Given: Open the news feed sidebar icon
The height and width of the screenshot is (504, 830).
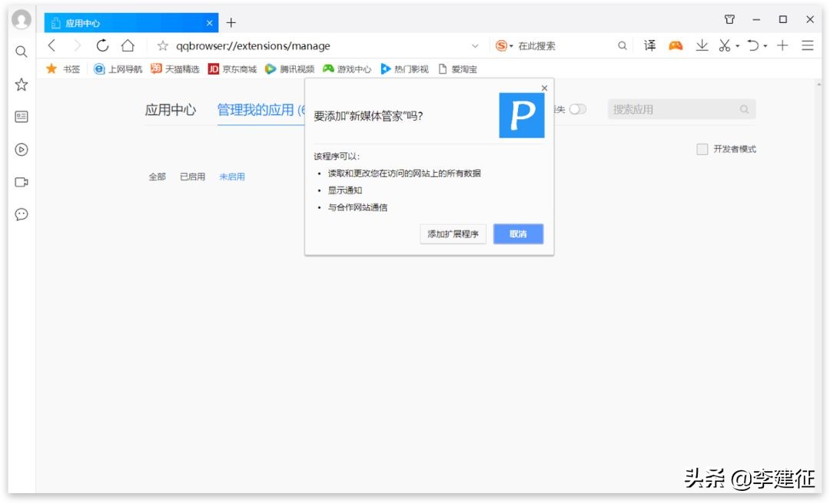Looking at the screenshot, I should (x=21, y=117).
